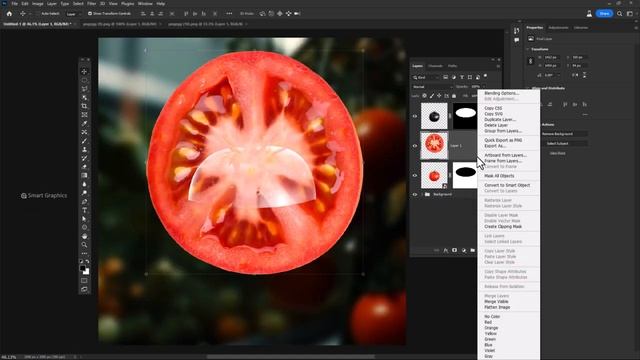Select the Lasso tool
This screenshot has height=360, width=640.
(84, 89)
